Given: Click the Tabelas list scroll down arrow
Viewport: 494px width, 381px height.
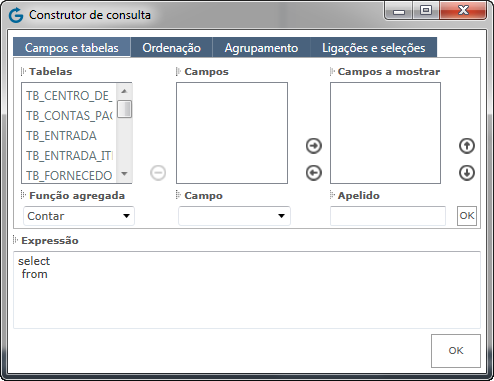Looking at the screenshot, I should click(124, 174).
